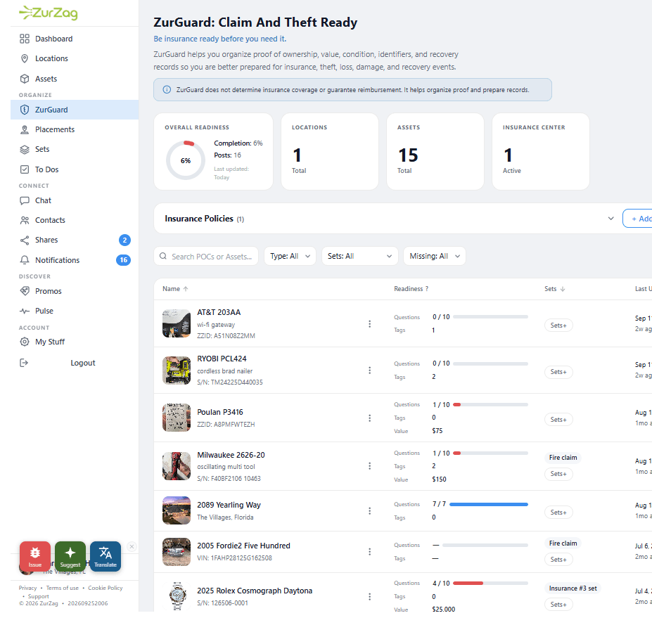Click the Notifications badge showing 16

(x=124, y=260)
